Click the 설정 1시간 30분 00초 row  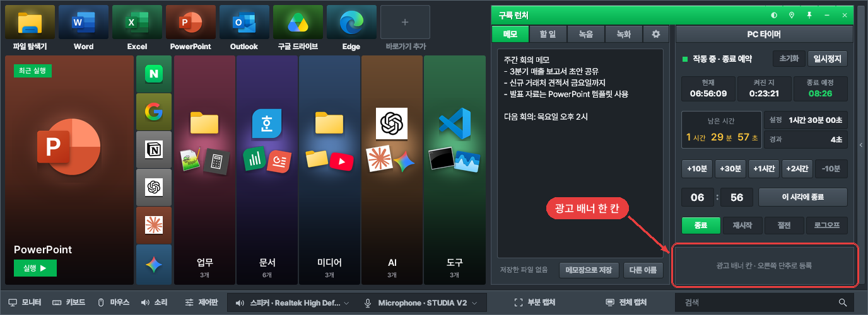(806, 120)
